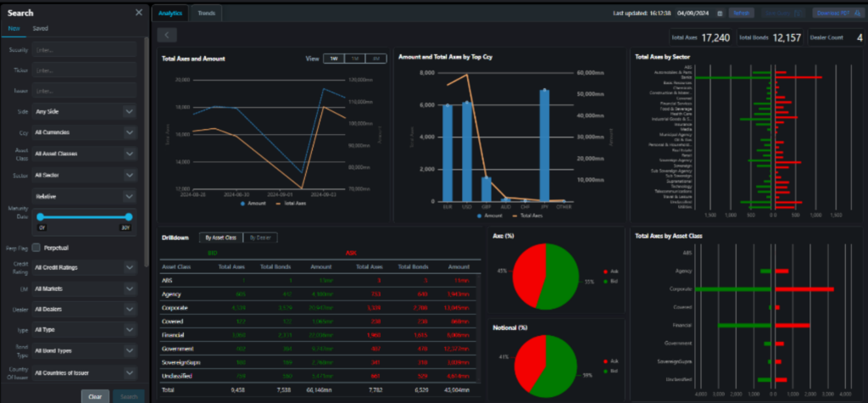Open the All Asset Classes dropdown
Screen dimensions: 868x403
coord(84,154)
